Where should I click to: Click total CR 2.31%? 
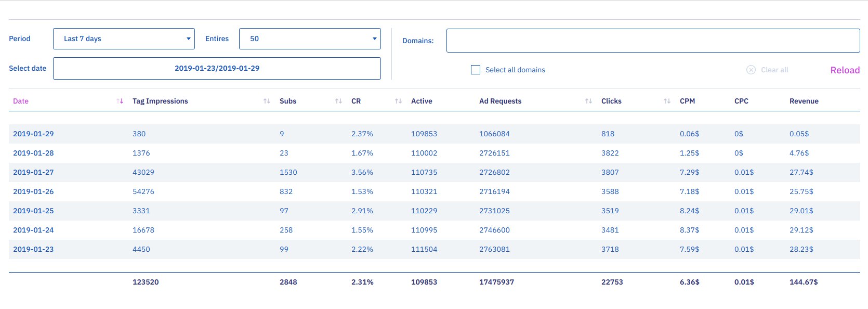tap(362, 282)
